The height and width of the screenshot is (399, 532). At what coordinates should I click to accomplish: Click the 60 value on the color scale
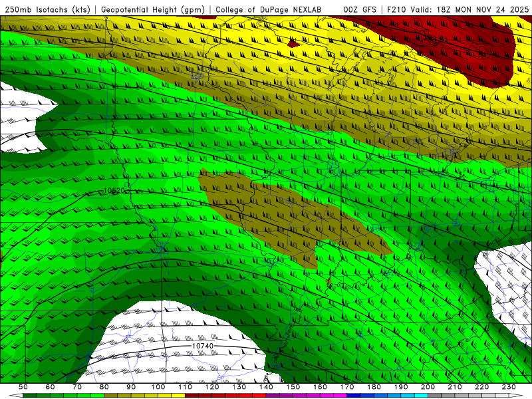(50, 387)
